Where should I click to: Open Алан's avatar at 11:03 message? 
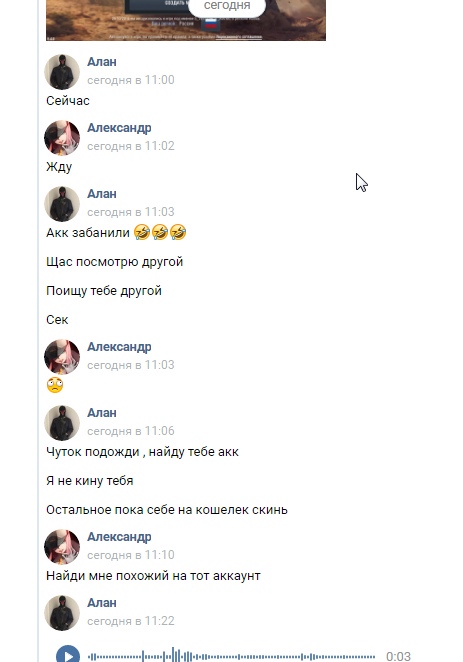[62, 203]
